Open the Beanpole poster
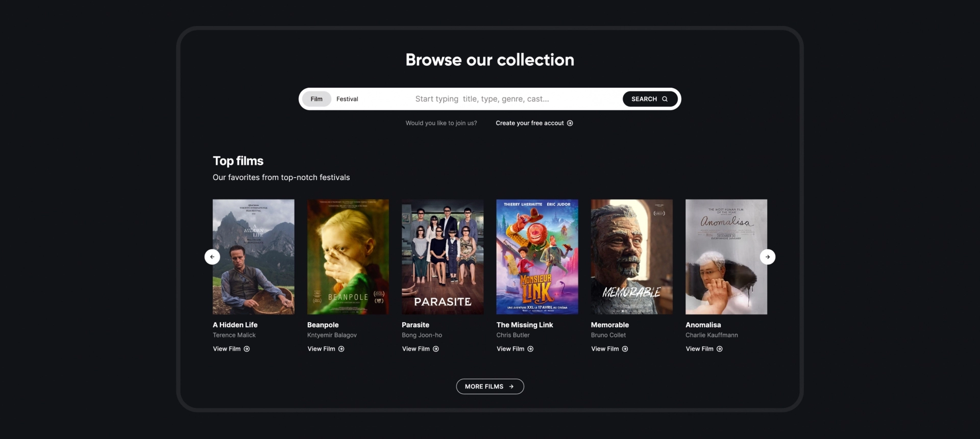980x439 pixels. coord(348,257)
